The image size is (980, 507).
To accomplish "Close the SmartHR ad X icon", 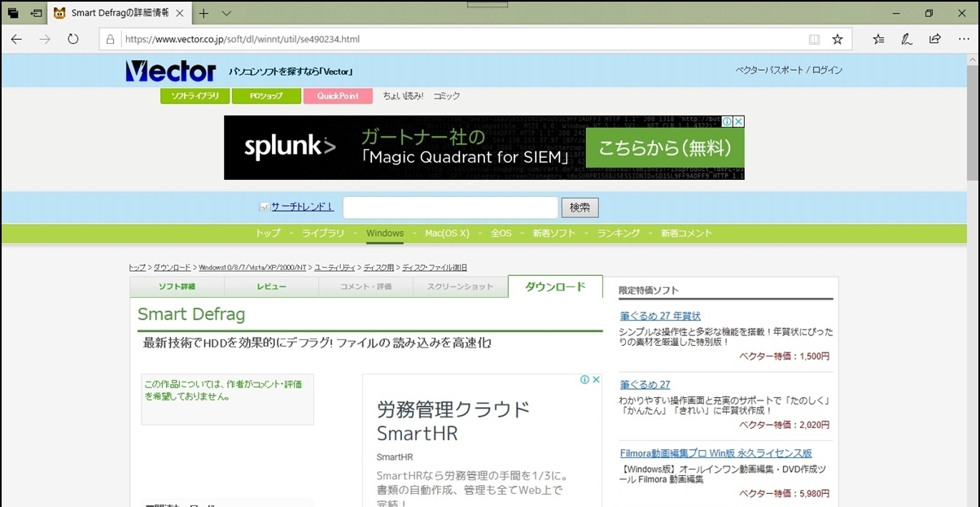I will (x=596, y=380).
